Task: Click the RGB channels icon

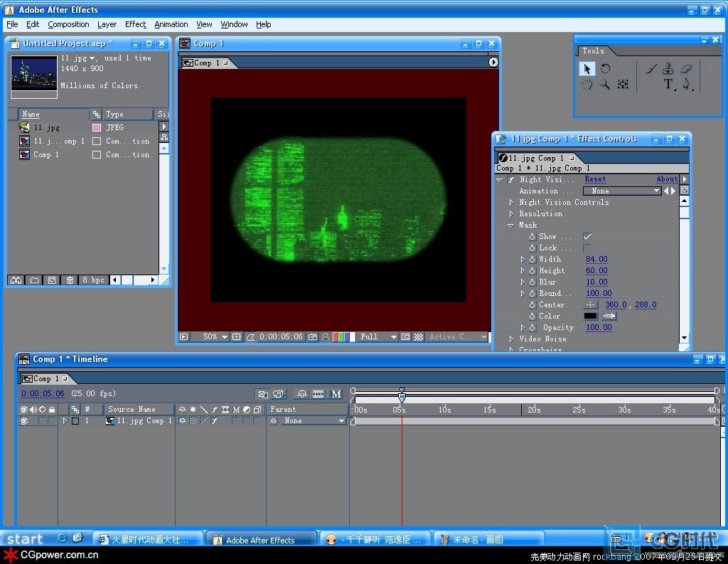Action: 344,337
